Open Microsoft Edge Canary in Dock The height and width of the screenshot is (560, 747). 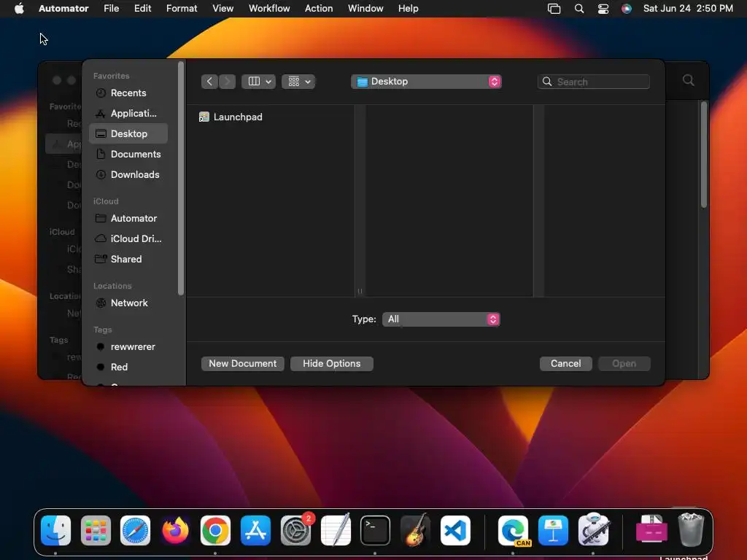click(x=513, y=530)
